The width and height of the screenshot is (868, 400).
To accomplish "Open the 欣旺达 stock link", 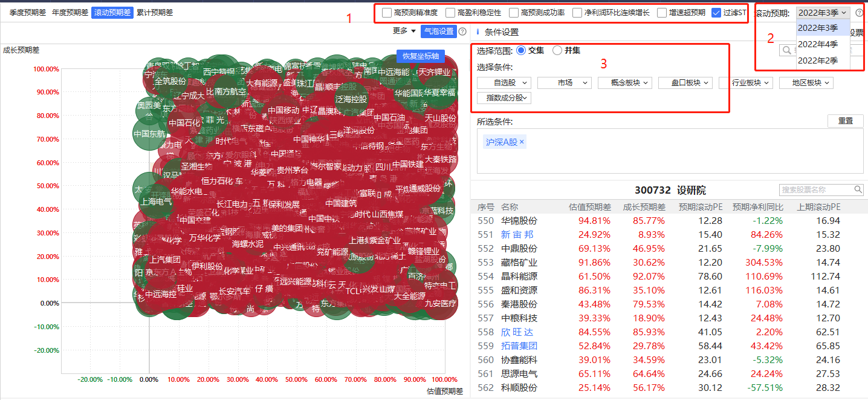I will coord(517,332).
